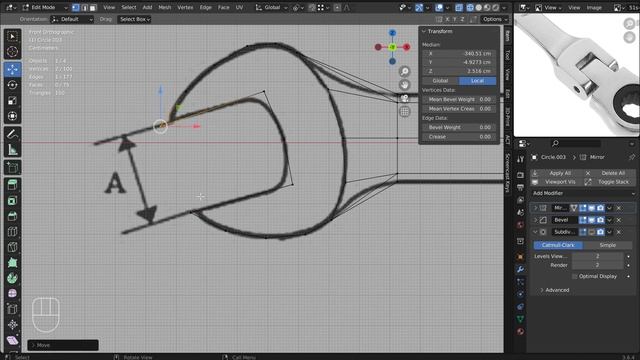Open the Edge menu
Screen dimensions: 640x360
click(x=205, y=7)
